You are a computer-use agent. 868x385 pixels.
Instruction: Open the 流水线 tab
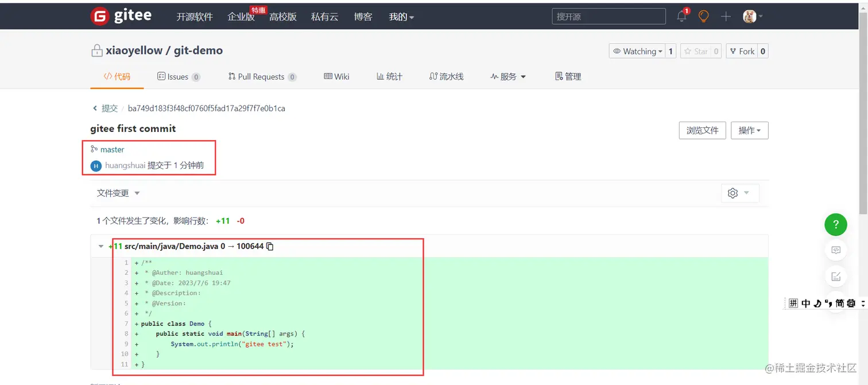coord(446,76)
